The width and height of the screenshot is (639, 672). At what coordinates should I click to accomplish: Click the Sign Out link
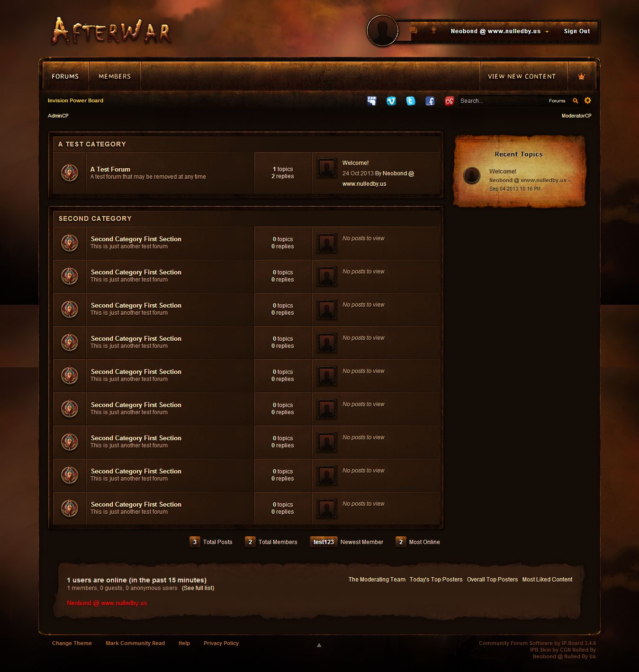(x=576, y=31)
